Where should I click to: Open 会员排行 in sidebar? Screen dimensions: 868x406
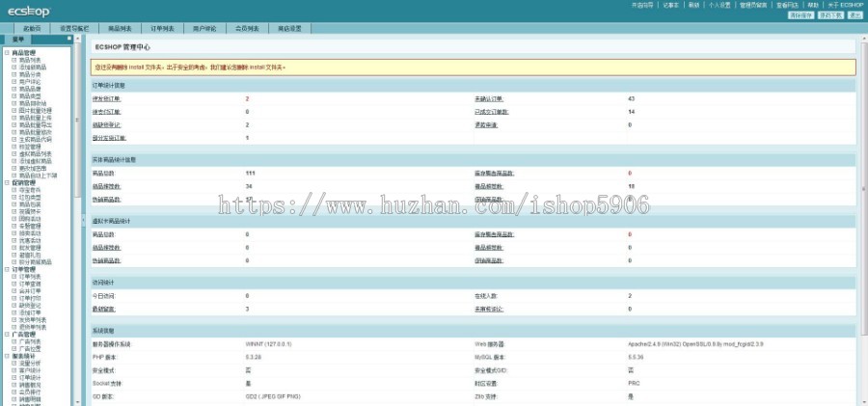(30, 392)
